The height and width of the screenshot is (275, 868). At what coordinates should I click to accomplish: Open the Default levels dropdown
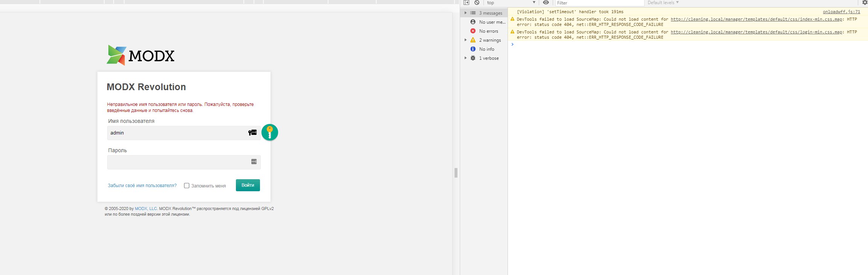(x=663, y=3)
